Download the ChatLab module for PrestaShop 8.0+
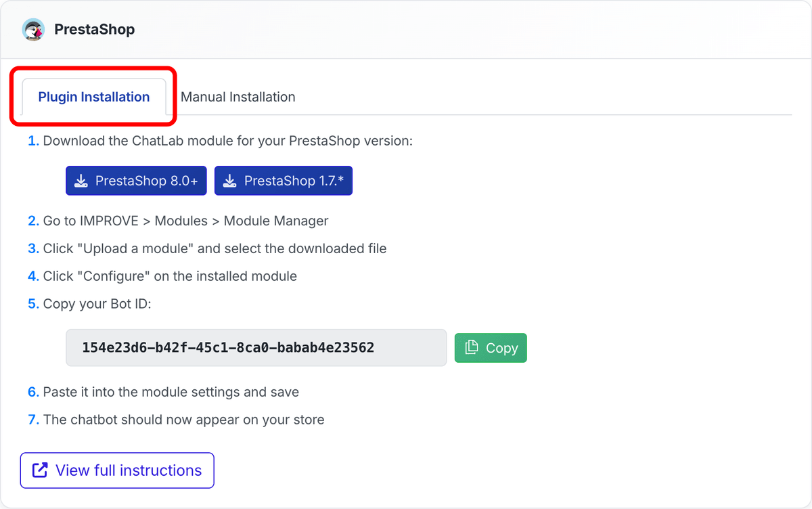The height and width of the screenshot is (509, 812). (135, 181)
